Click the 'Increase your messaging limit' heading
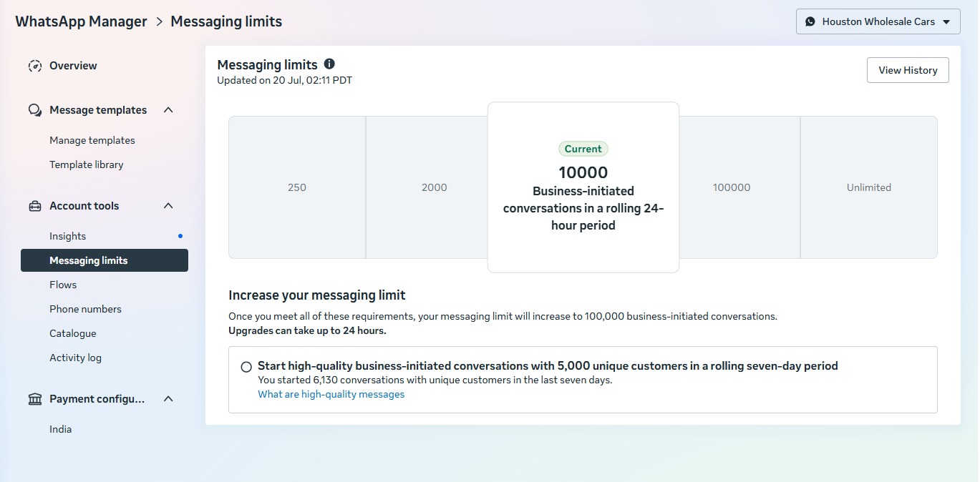The width and height of the screenshot is (980, 482). 317,295
